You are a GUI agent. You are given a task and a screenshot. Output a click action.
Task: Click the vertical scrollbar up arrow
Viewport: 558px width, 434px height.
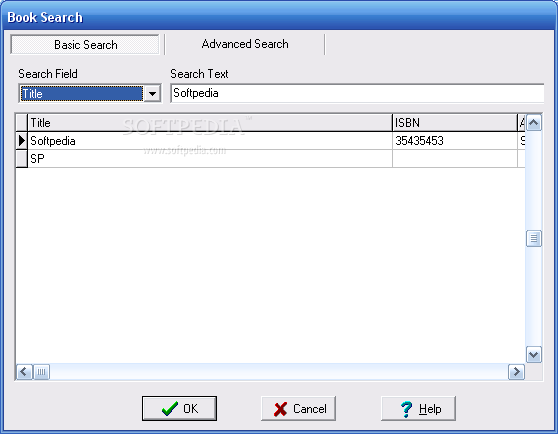click(x=534, y=123)
